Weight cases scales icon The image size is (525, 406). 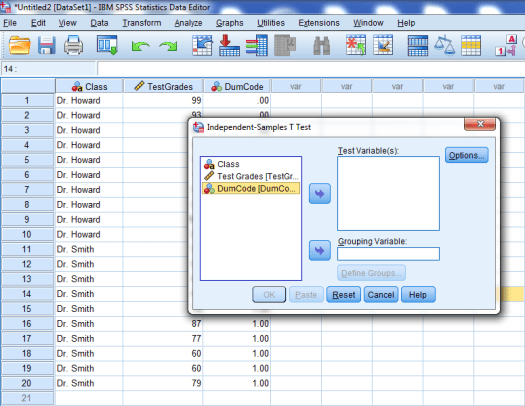tap(445, 45)
